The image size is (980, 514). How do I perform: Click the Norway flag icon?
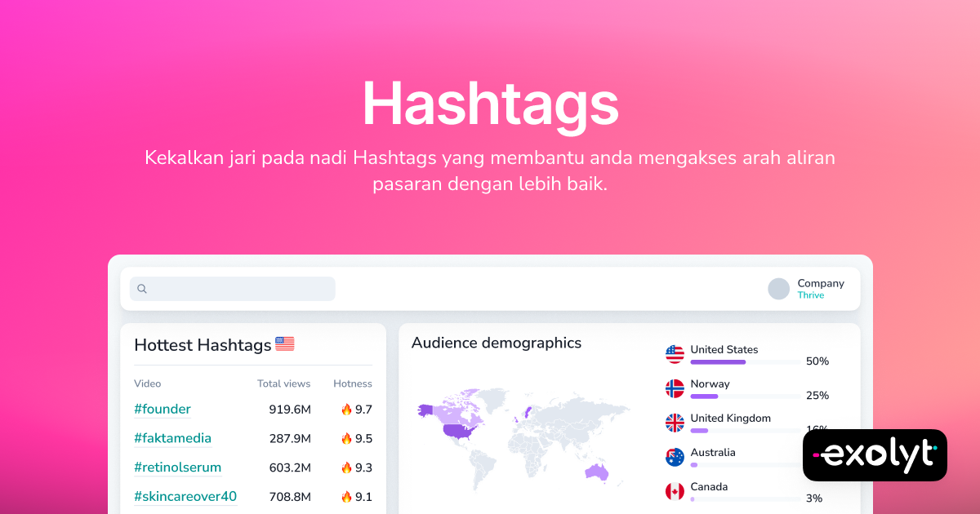pyautogui.click(x=674, y=389)
